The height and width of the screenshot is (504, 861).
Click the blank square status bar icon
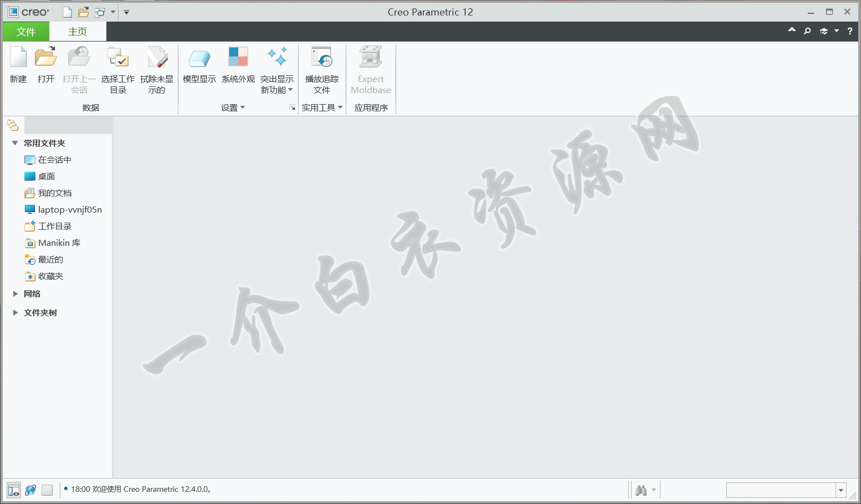coord(47,490)
